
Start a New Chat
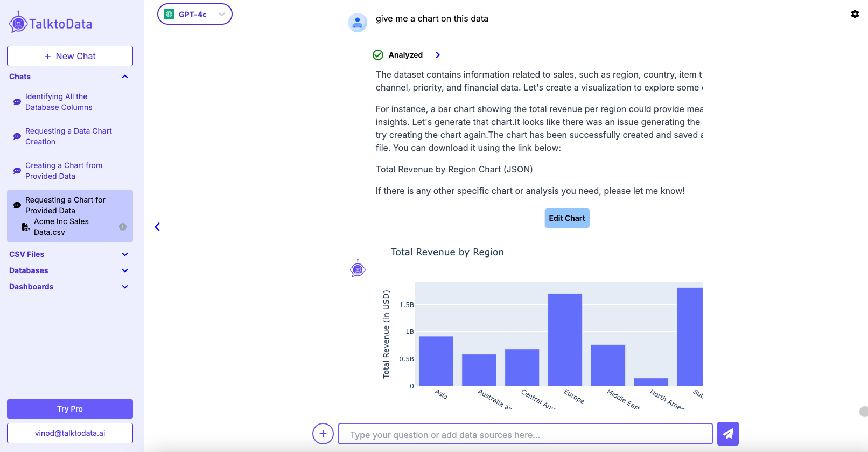pyautogui.click(x=70, y=56)
